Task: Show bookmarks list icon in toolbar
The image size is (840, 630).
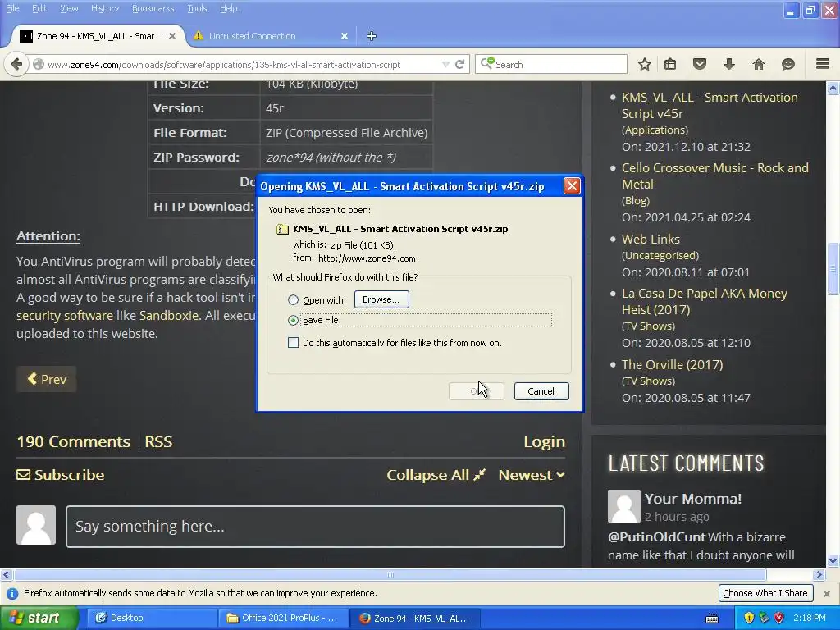Action: point(670,64)
